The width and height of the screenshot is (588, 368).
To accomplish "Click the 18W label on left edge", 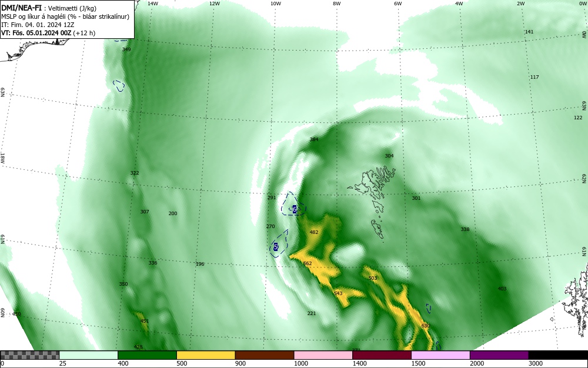I will [x=2, y=158].
